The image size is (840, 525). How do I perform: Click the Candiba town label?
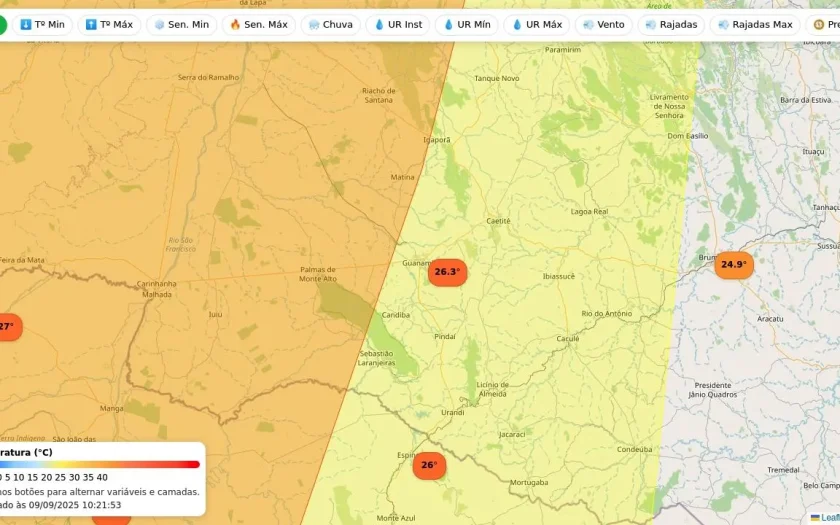coord(396,315)
